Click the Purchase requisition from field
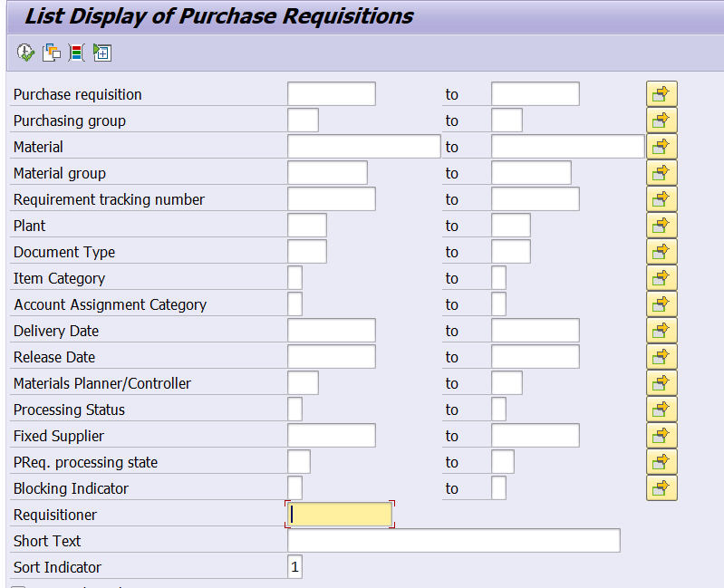Screen dimensions: 724x588 (331, 94)
